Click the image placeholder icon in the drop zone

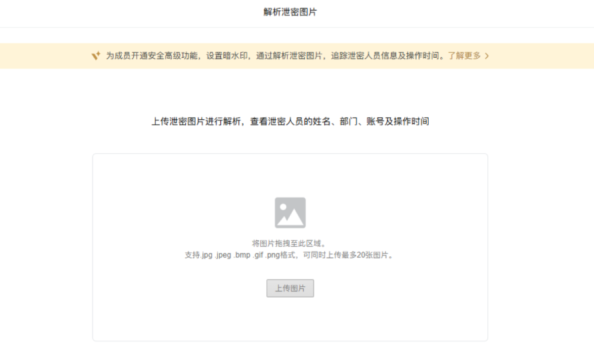coord(290,213)
